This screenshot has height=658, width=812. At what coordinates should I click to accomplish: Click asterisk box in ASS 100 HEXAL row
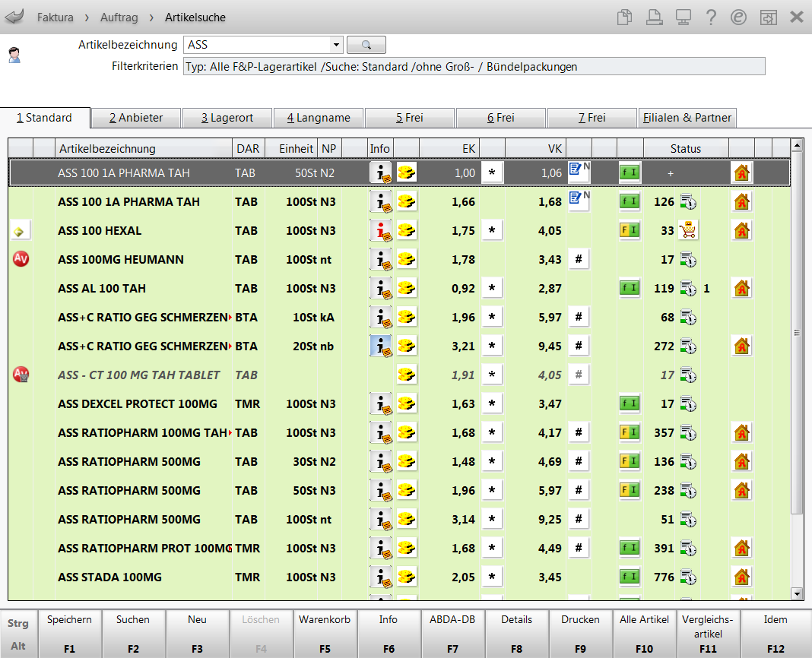coord(492,230)
